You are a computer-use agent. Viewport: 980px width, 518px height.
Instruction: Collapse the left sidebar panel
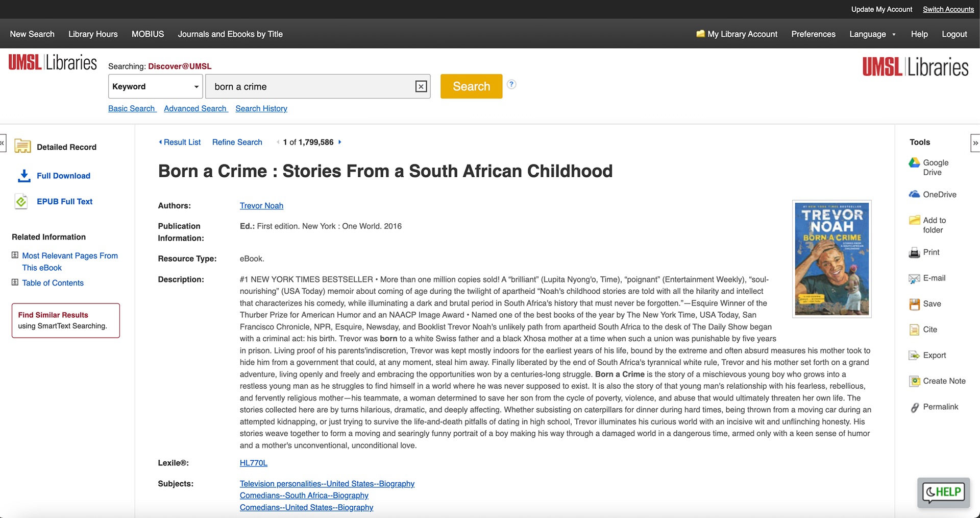pyautogui.click(x=3, y=143)
